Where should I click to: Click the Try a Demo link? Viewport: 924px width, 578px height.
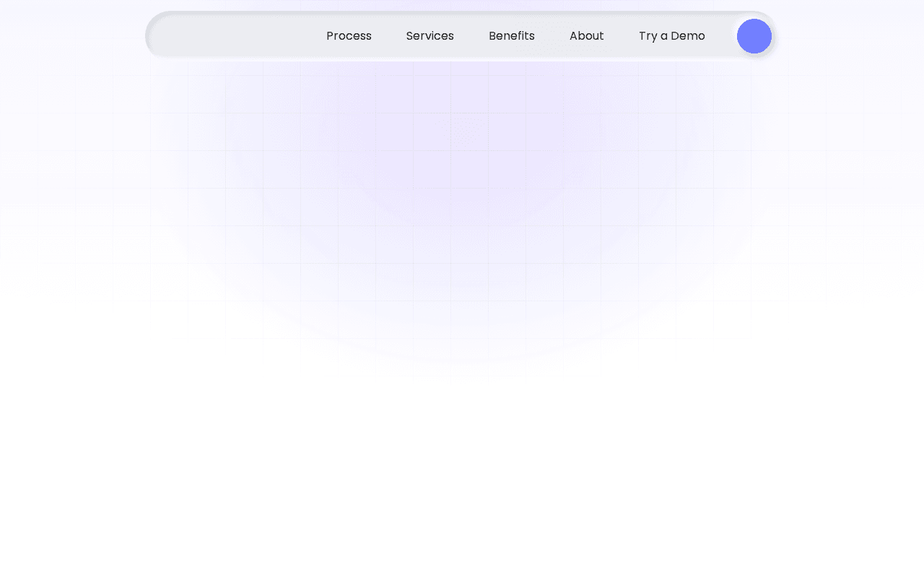tap(672, 36)
